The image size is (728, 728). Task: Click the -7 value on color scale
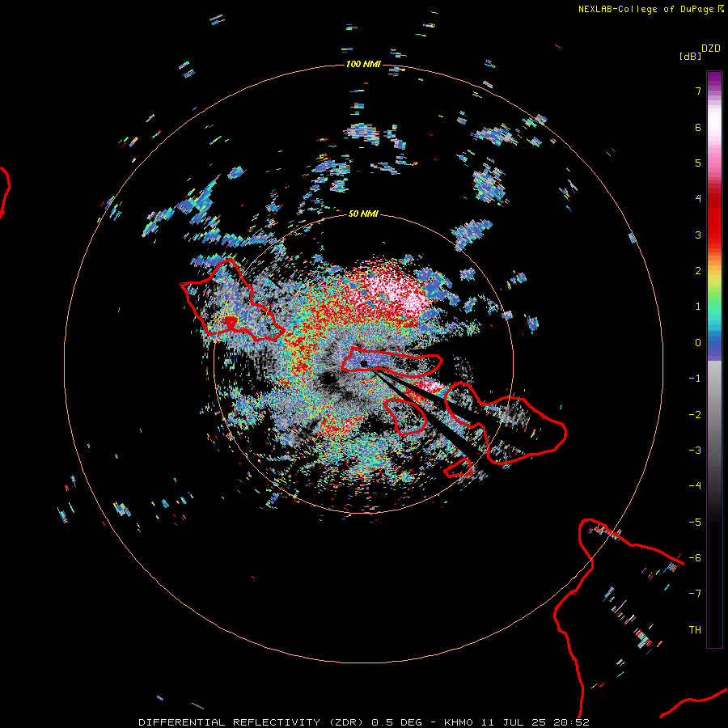click(x=695, y=594)
